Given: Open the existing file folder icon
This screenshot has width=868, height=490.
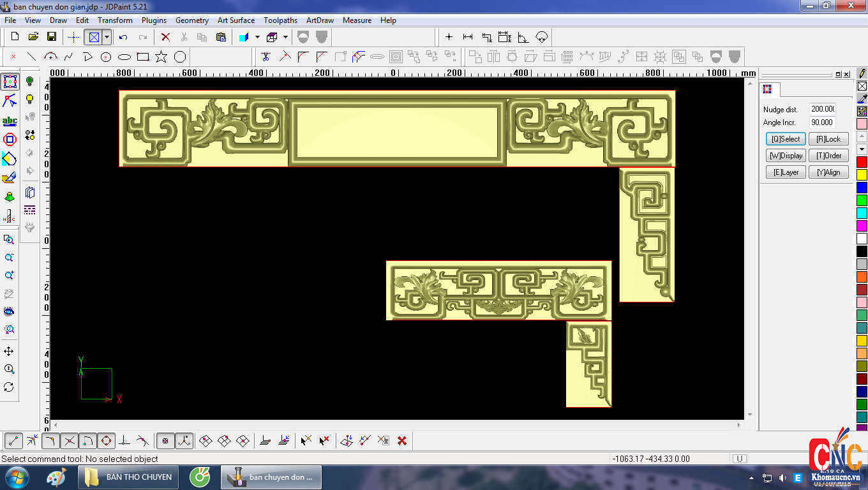Looking at the screenshot, I should coord(33,37).
